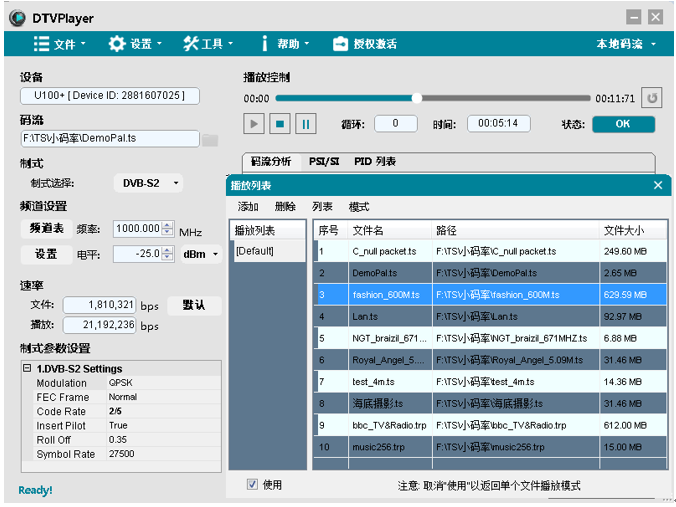Open the 设置 menu with gear icon
Image resolution: width=676 pixels, height=507 pixels.
[x=135, y=44]
